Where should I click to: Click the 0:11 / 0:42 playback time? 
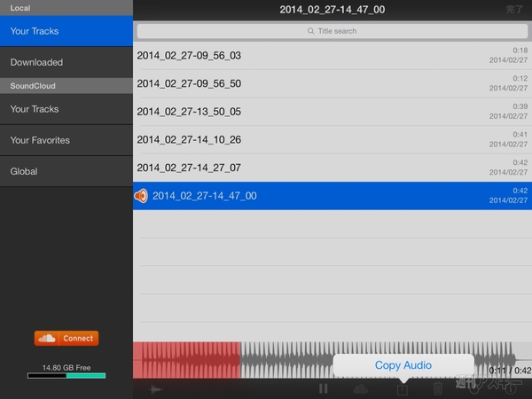(x=510, y=371)
